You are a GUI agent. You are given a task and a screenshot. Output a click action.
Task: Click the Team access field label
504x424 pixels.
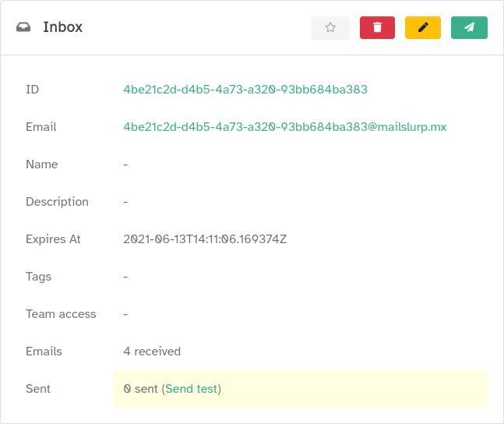tap(61, 314)
